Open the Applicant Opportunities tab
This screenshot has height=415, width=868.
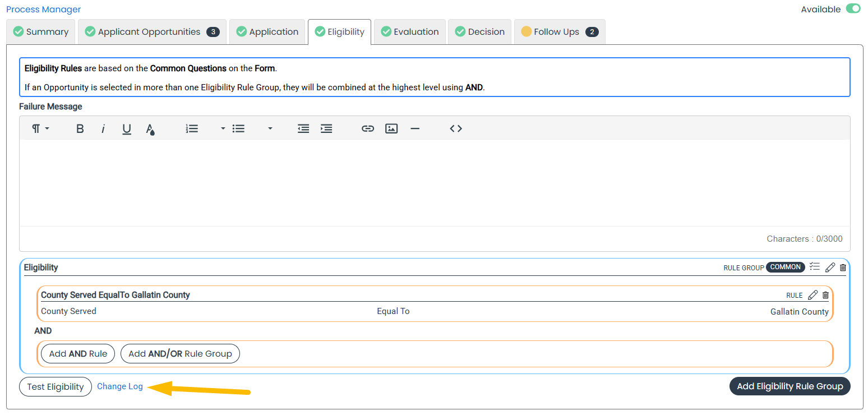tap(153, 32)
